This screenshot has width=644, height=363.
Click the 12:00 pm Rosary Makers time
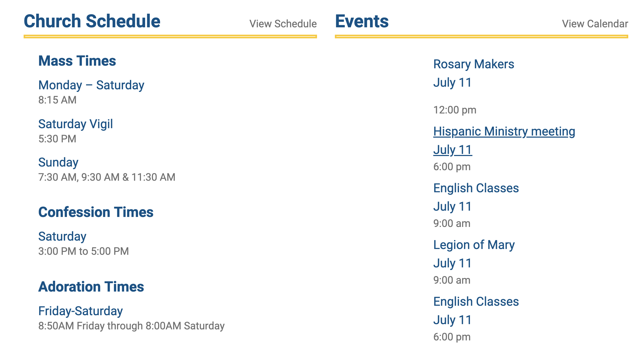point(455,110)
